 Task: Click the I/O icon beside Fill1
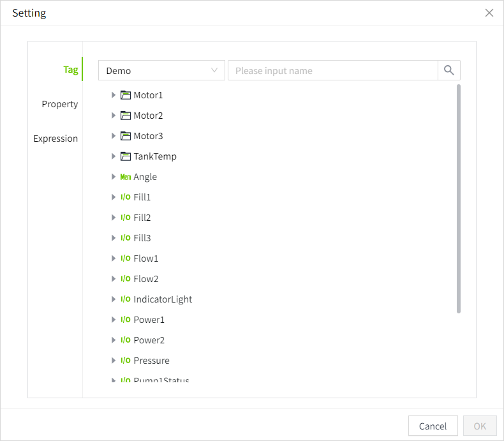tap(125, 197)
